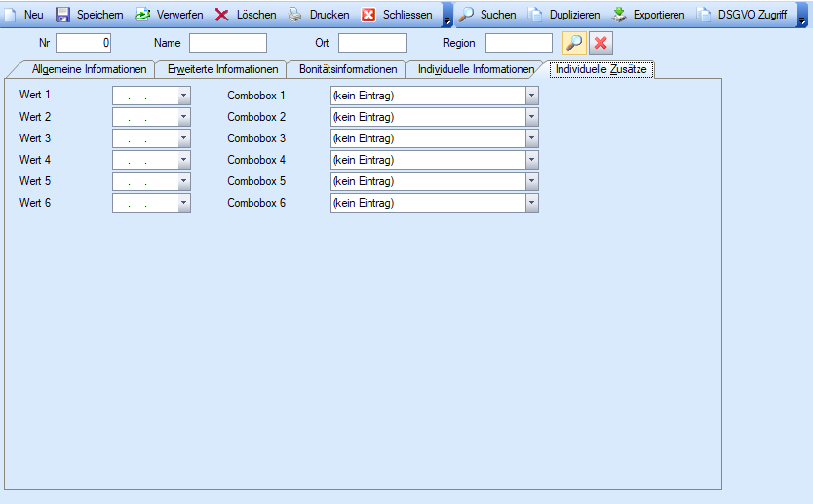The height and width of the screenshot is (504, 813).
Task: Open the Wert 1 date dropdown arrow
Action: [183, 96]
